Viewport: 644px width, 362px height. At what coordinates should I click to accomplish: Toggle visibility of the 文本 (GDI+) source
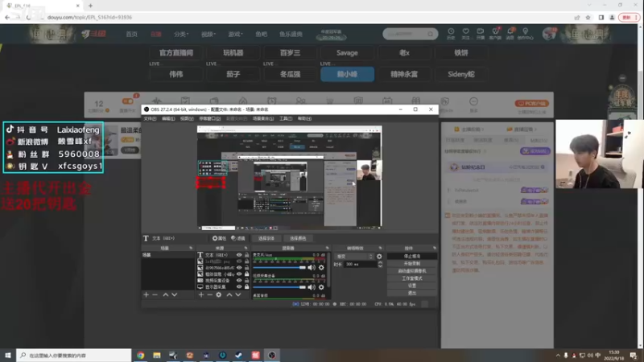click(x=239, y=255)
